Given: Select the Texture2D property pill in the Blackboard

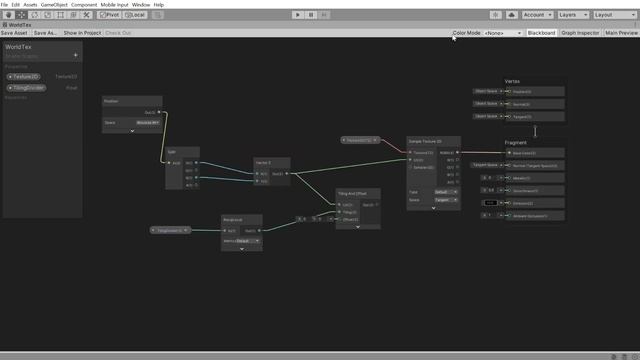Looking at the screenshot, I should tap(24, 77).
